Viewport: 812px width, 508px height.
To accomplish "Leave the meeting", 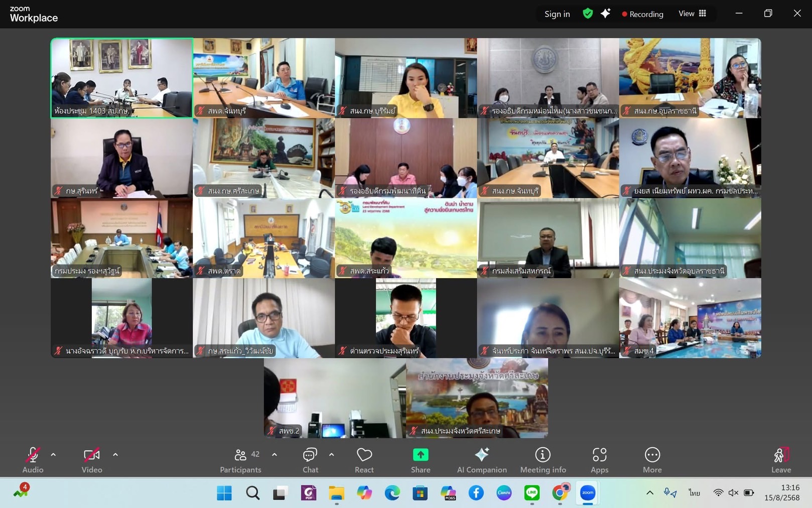I will [x=780, y=460].
